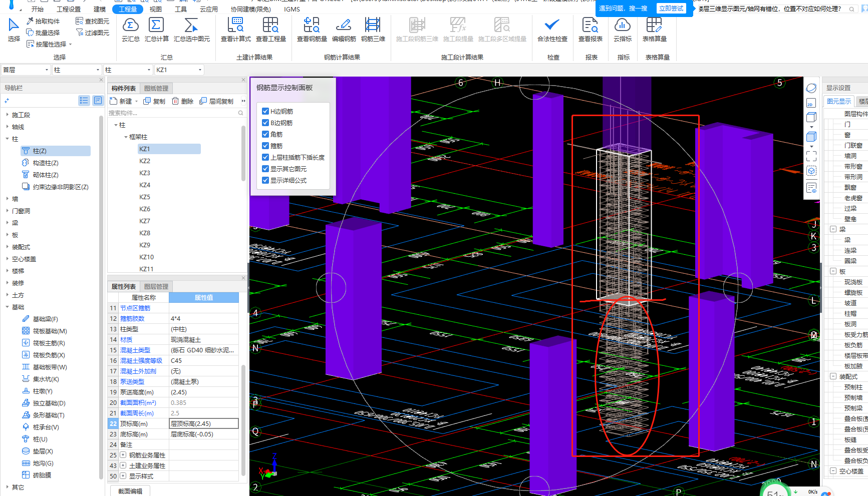This screenshot has height=496, width=868.
Task: Open 云指标 cloud indicators
Action: pyautogui.click(x=622, y=30)
